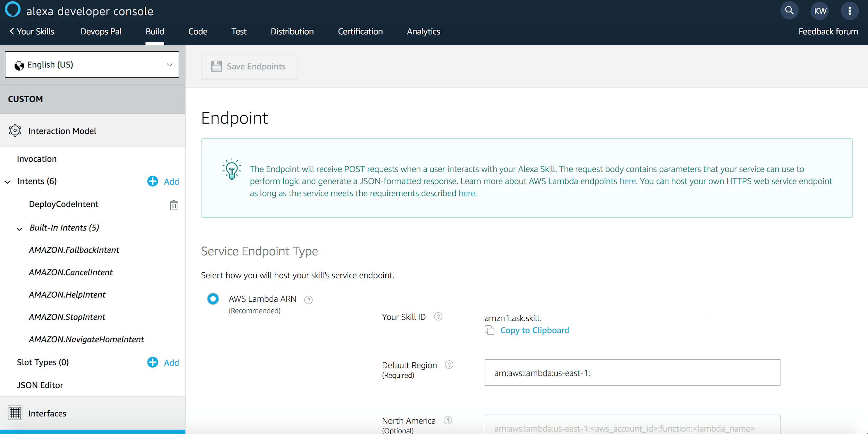Open the search magnifier
This screenshot has height=434, width=868.
coord(789,10)
